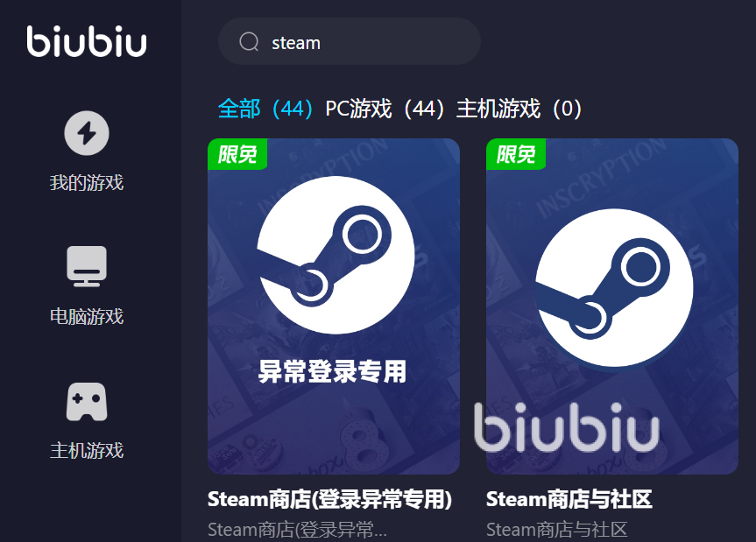756x542 pixels.
Task: Open Steam商店(登录异常专用) title link
Action: click(329, 499)
